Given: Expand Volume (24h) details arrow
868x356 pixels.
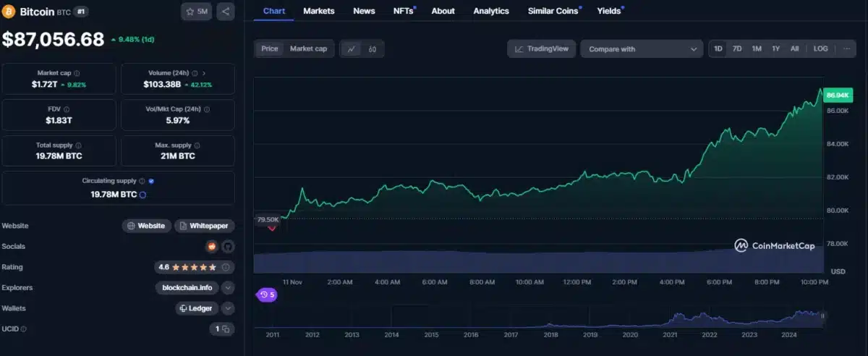Looking at the screenshot, I should [204, 73].
